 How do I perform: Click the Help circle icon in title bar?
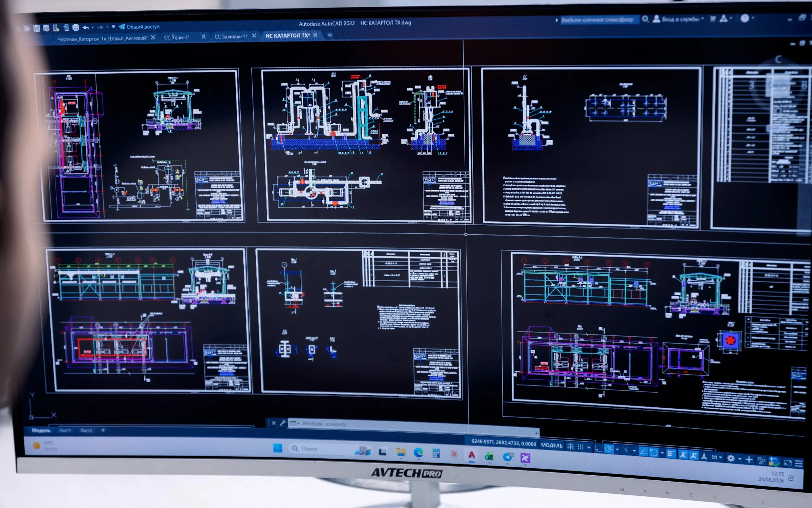point(744,18)
